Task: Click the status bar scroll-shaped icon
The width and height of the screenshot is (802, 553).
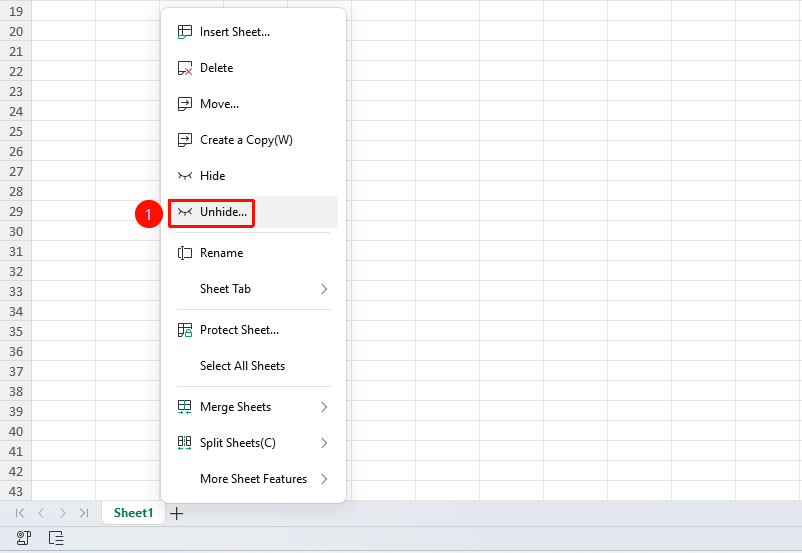Action: coord(24,538)
